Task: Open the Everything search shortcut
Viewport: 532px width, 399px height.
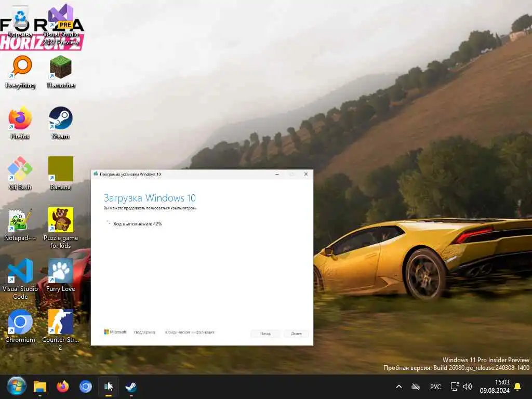Action: (20, 72)
